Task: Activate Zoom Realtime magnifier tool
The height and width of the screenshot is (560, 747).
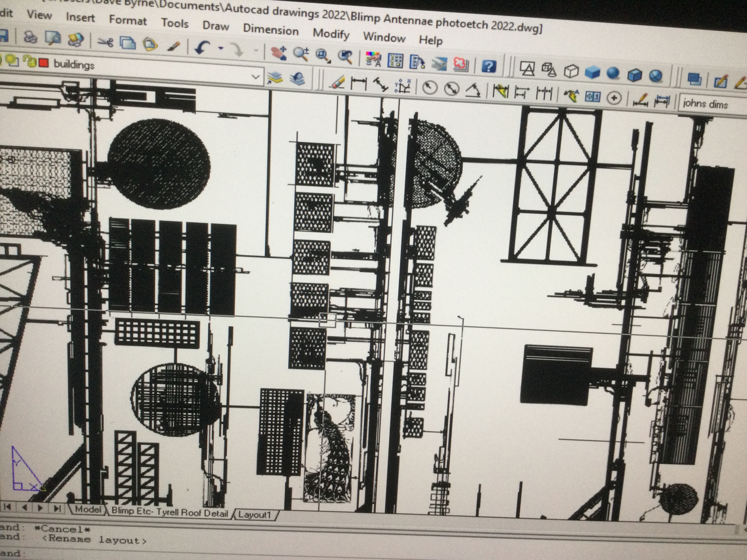Action: tap(301, 54)
